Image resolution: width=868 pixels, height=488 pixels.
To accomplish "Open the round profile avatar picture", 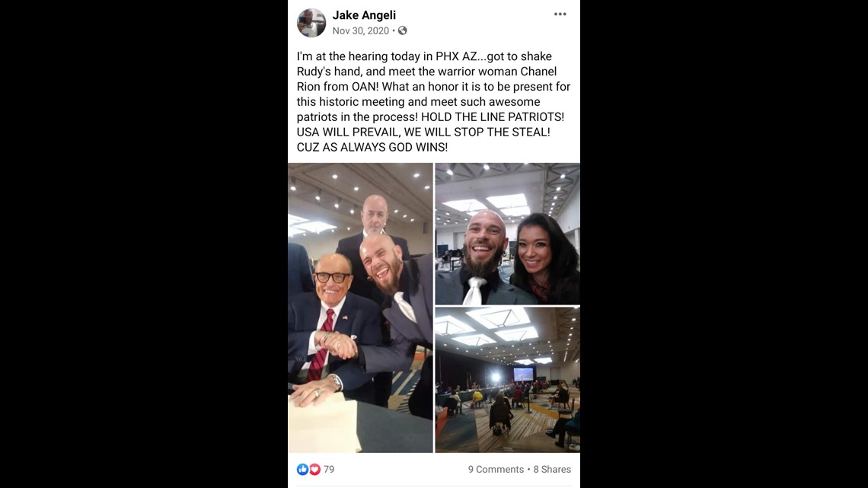I will pyautogui.click(x=311, y=23).
